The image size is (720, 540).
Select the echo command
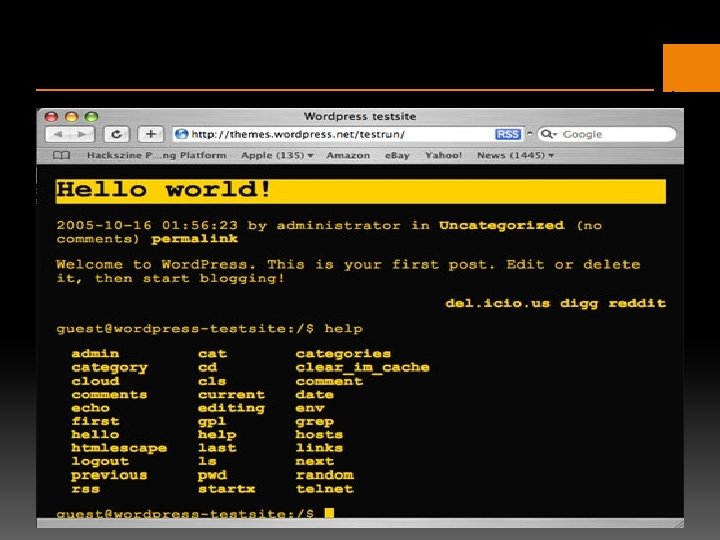tap(90, 408)
